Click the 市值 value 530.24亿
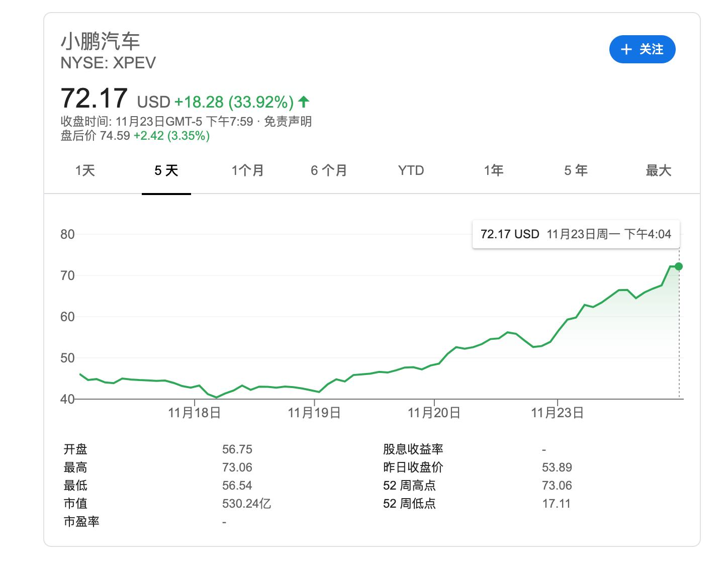The height and width of the screenshot is (566, 728). click(x=247, y=504)
